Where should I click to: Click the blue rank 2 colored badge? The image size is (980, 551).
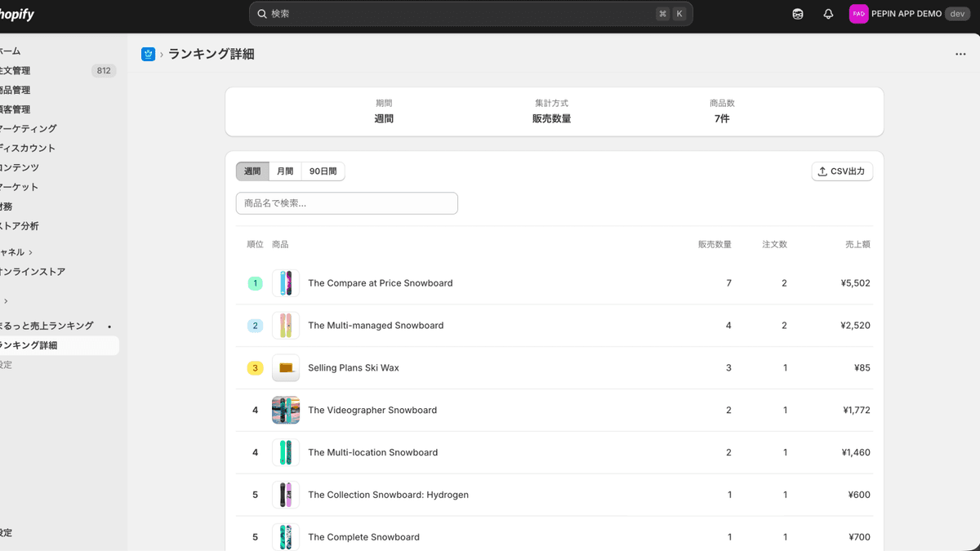point(255,325)
